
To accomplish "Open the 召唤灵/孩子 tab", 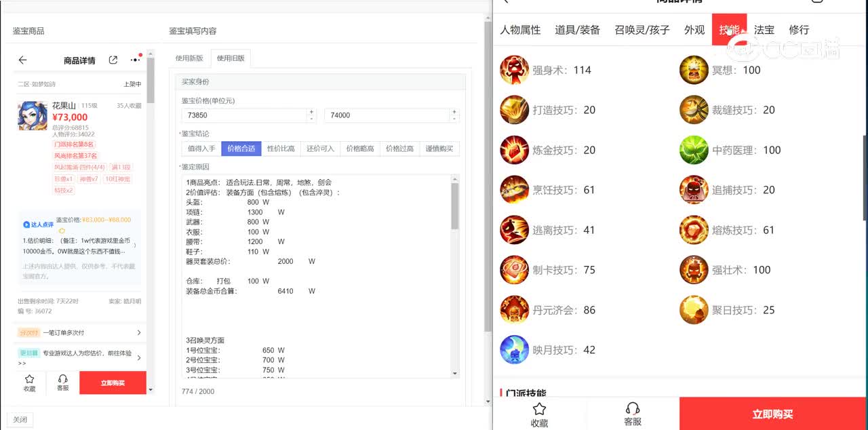I will pyautogui.click(x=642, y=30).
